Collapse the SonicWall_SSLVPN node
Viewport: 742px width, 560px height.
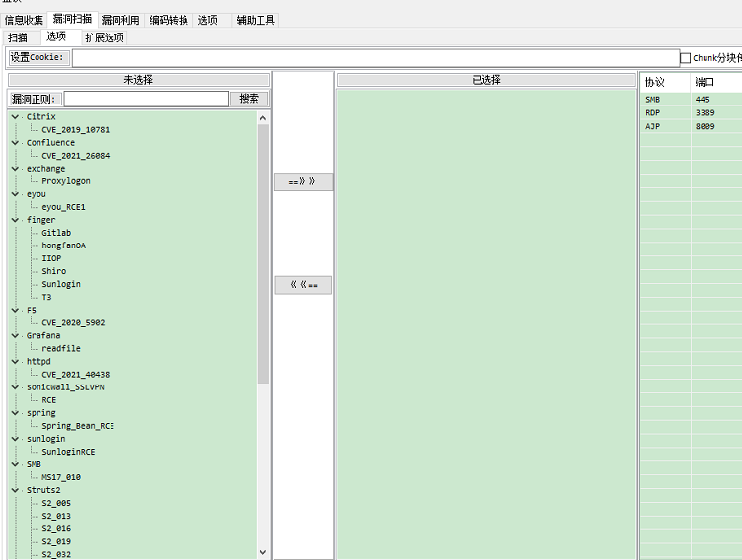pyautogui.click(x=15, y=387)
